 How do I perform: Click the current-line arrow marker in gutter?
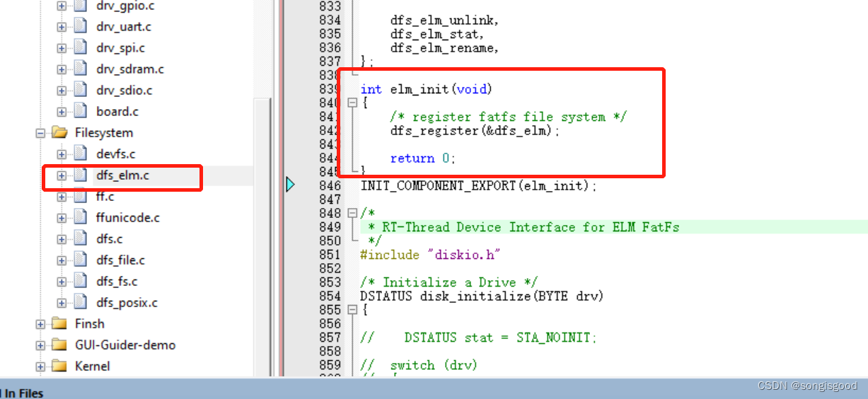(x=290, y=185)
